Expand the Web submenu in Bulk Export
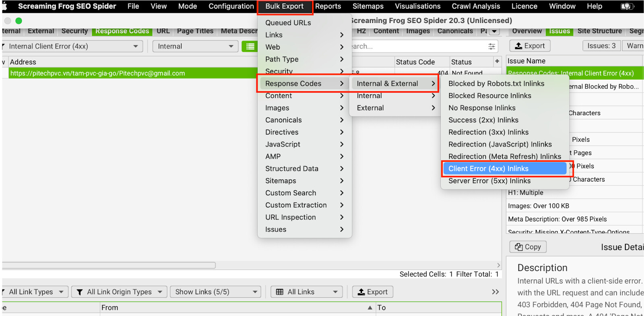Screen dimensions: 644x316 coord(304,47)
